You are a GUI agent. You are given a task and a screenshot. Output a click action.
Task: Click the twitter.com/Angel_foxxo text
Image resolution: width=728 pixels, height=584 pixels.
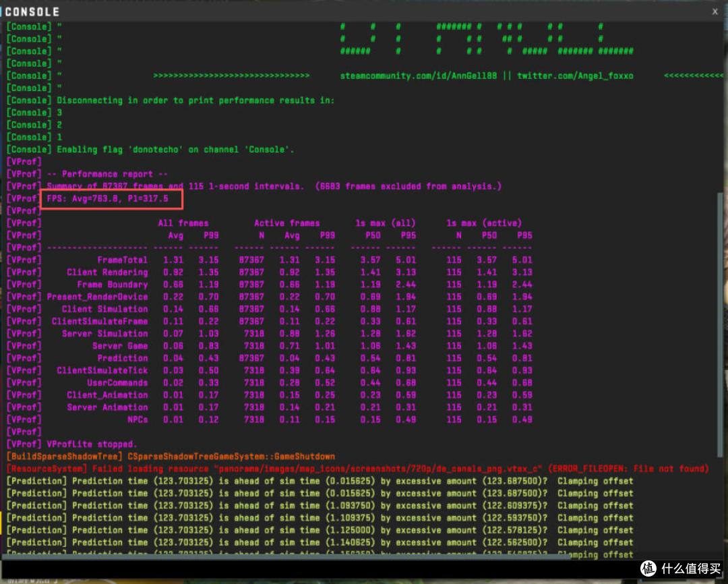(x=575, y=76)
